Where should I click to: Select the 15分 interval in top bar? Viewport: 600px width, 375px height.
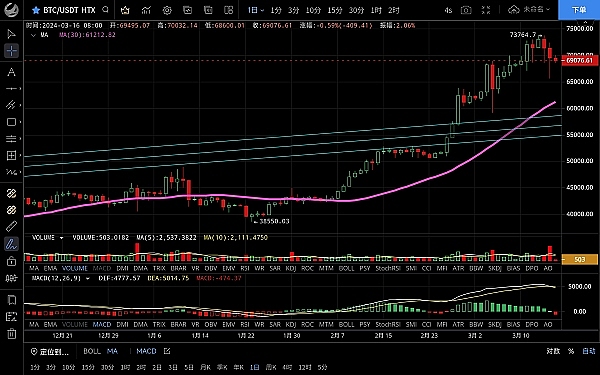pos(334,10)
